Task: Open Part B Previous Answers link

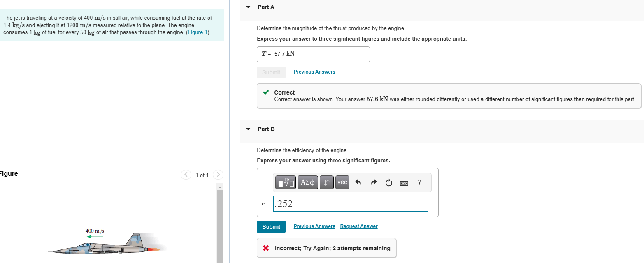Action: (314, 226)
